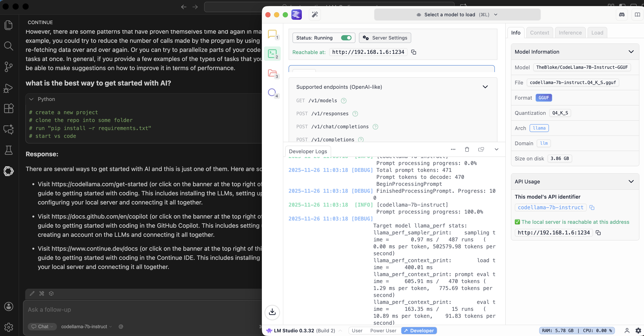Collapse the Model Information section
644x336 pixels.
pos(631,52)
